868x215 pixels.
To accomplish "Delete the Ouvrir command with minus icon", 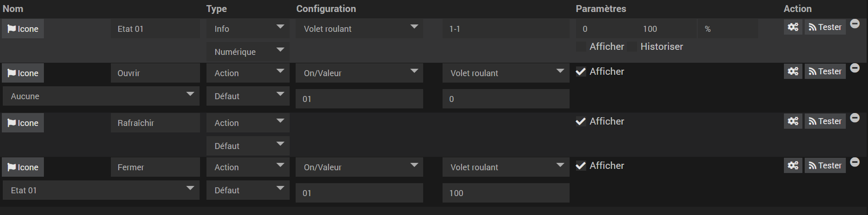I will pyautogui.click(x=855, y=68).
